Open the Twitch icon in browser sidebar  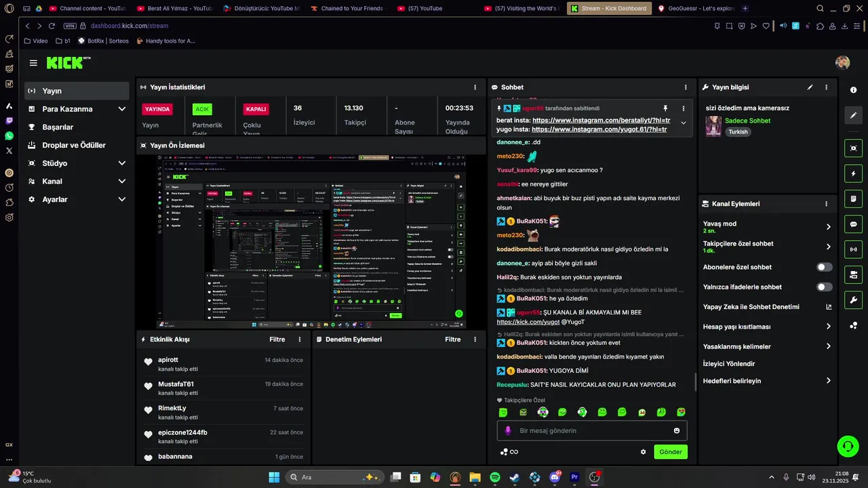9,121
